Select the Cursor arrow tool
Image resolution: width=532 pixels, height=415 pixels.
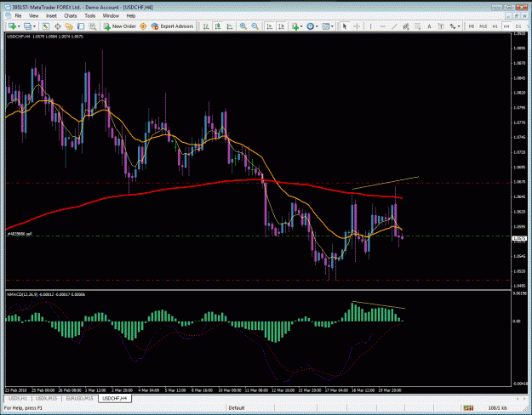coord(345,26)
